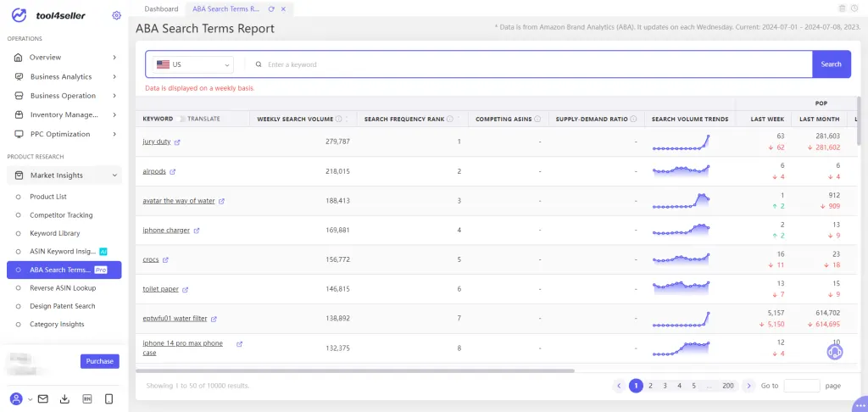Screen dimensions: 868x412
Task: Click the horizontal table scrollbar
Action: [355, 371]
